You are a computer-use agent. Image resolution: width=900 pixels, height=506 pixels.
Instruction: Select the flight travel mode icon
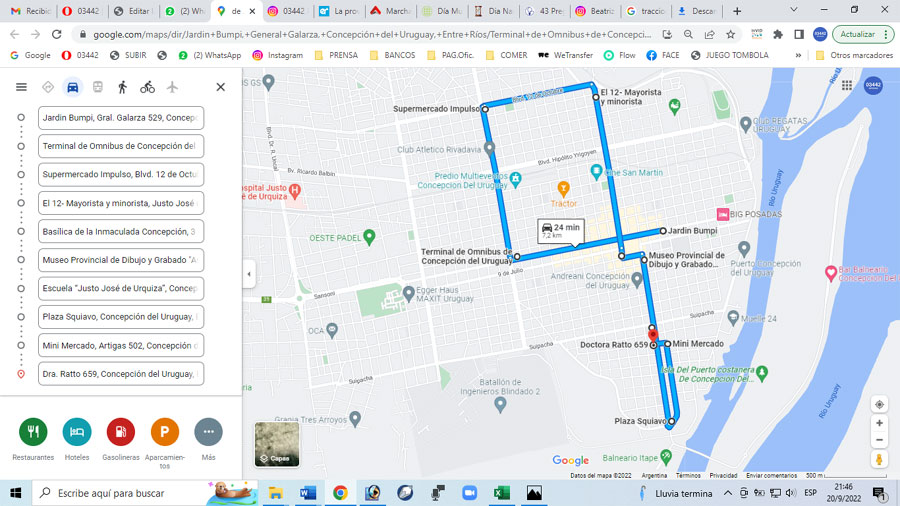click(x=172, y=87)
